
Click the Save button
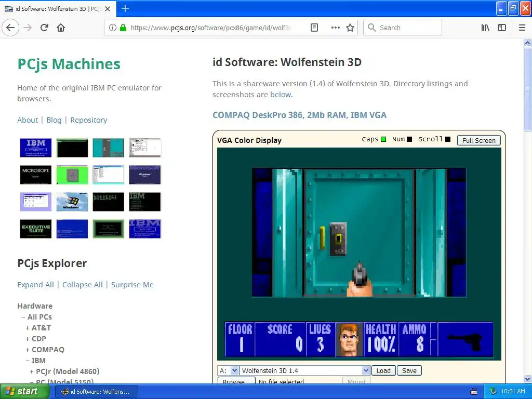(x=409, y=370)
